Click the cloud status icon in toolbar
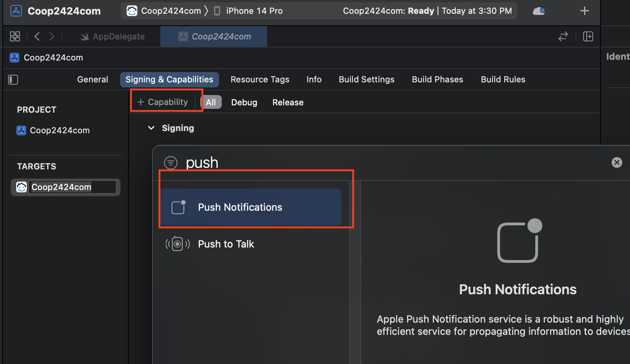The width and height of the screenshot is (630, 364). [539, 11]
